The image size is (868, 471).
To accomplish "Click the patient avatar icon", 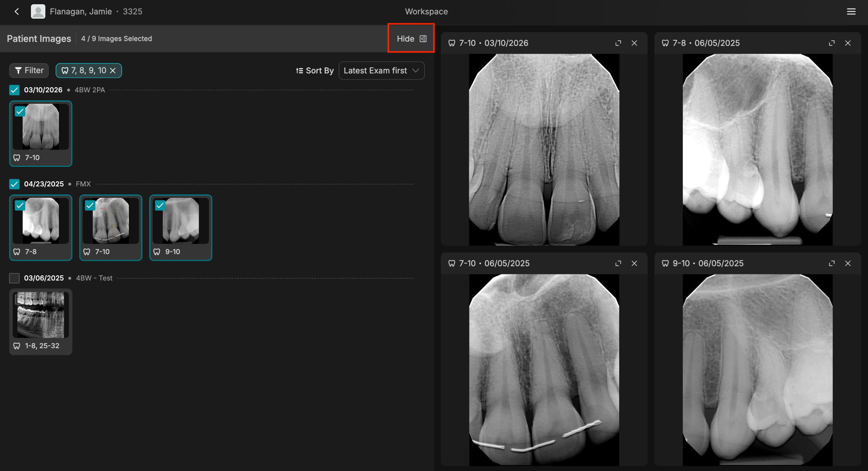I will pos(38,11).
